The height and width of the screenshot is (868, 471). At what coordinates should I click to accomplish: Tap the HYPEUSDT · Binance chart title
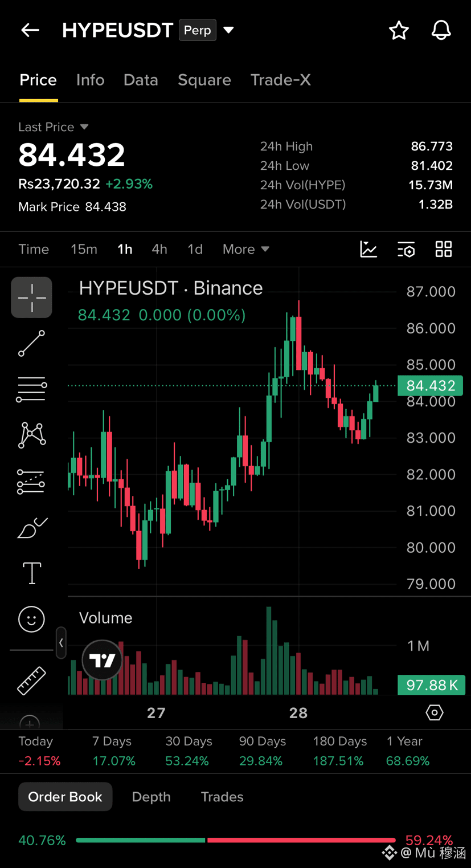(171, 288)
